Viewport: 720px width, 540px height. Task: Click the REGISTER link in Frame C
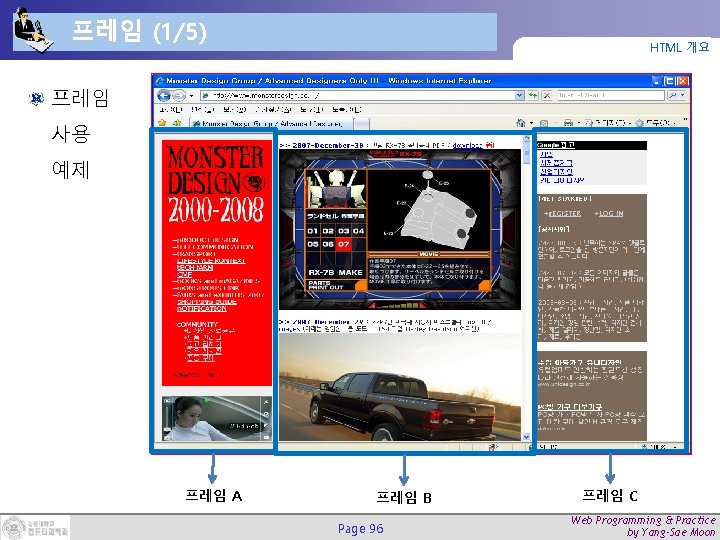tap(564, 214)
